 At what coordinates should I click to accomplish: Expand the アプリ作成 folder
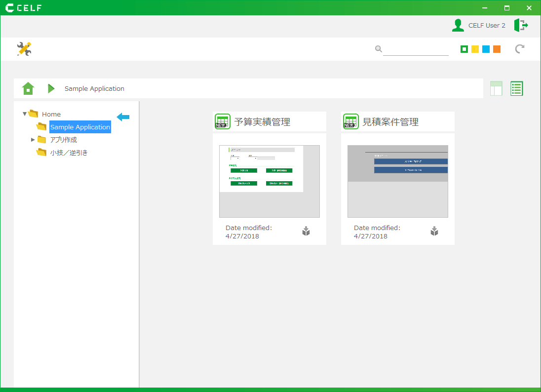coord(33,140)
